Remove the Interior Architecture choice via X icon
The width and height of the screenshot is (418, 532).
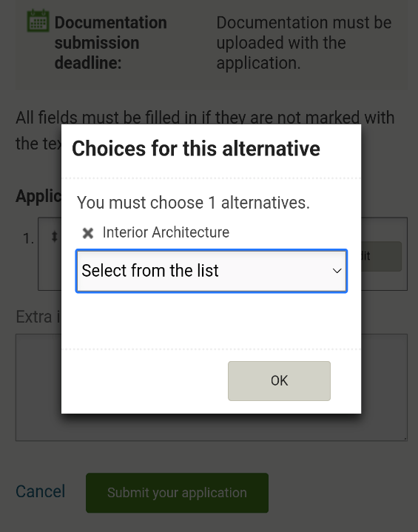coord(88,233)
